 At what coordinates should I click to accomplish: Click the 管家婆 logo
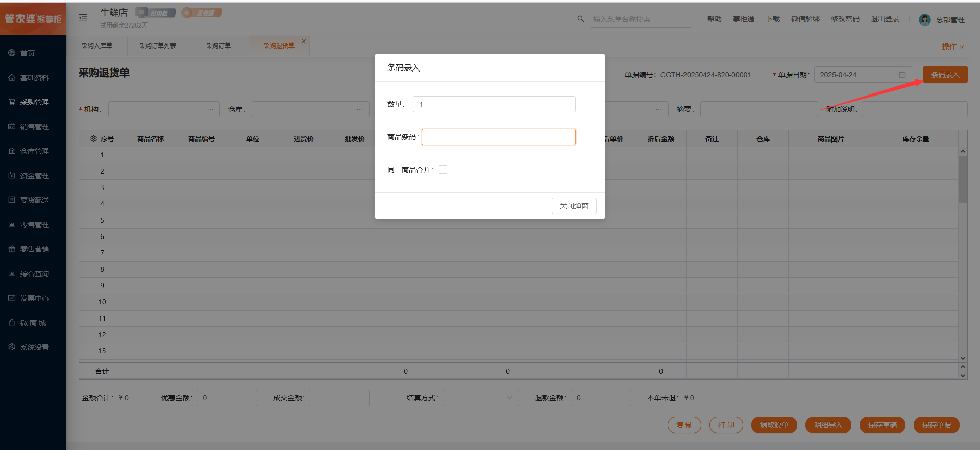[x=33, y=19]
